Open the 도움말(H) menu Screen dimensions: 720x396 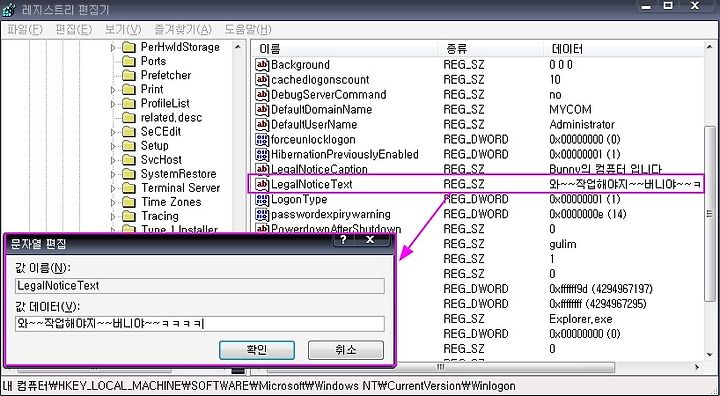[248, 29]
